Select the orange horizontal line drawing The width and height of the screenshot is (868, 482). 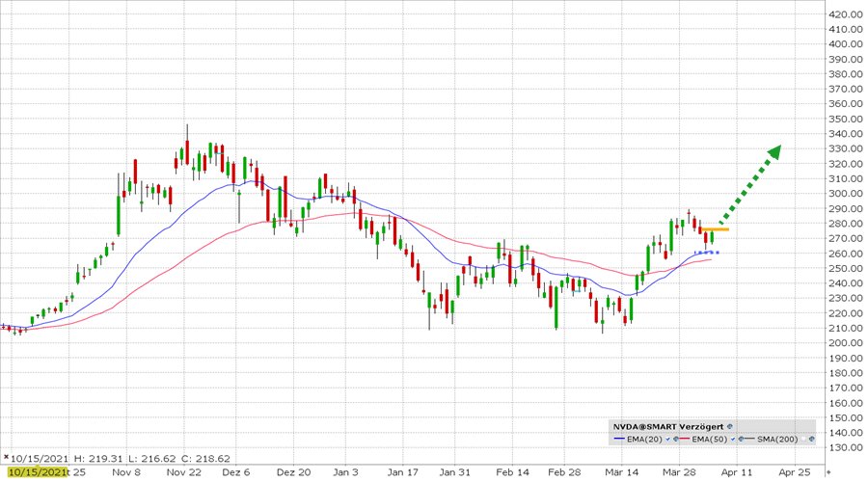pos(715,229)
